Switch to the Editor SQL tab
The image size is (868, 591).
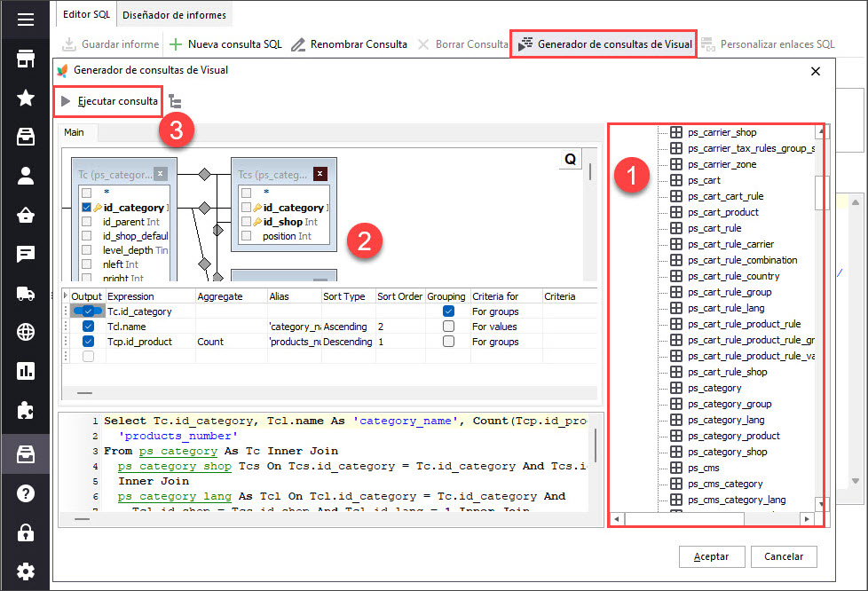86,14
